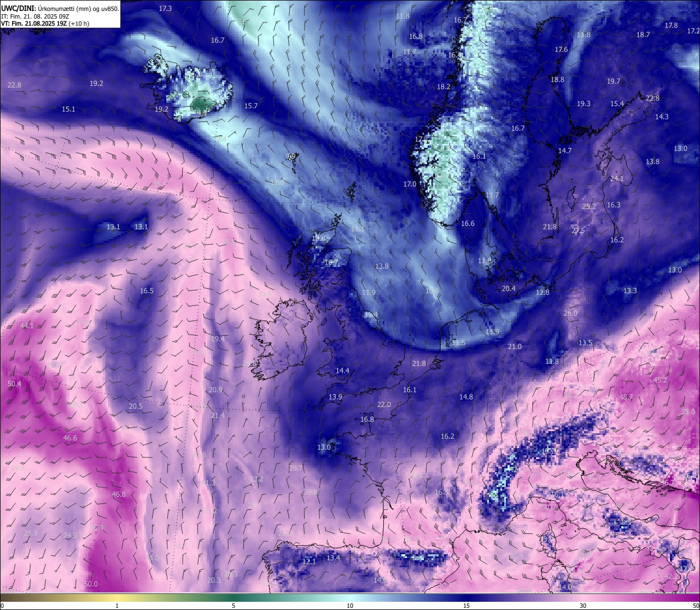Click the 14.7 value on the Swedish coast
The width and height of the screenshot is (700, 610).
pyautogui.click(x=565, y=151)
